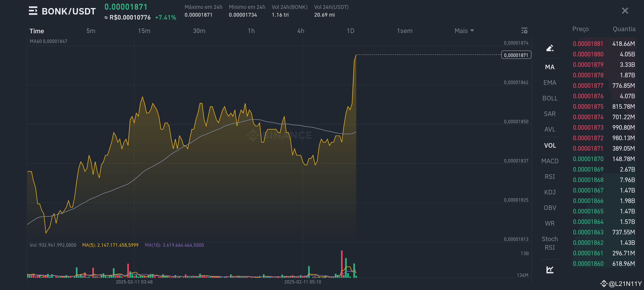Click the 24h high price value 0.00001871
644x290 pixels.
pos(199,15)
